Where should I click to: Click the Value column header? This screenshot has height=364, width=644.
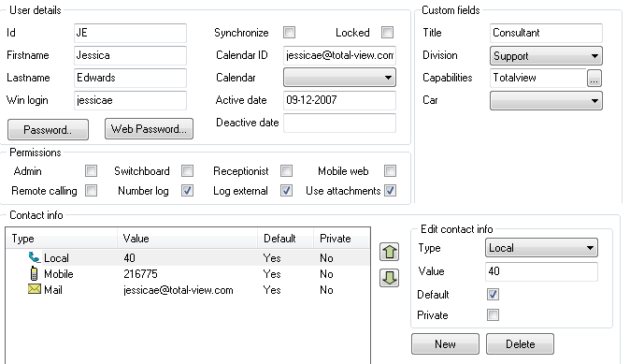point(188,239)
